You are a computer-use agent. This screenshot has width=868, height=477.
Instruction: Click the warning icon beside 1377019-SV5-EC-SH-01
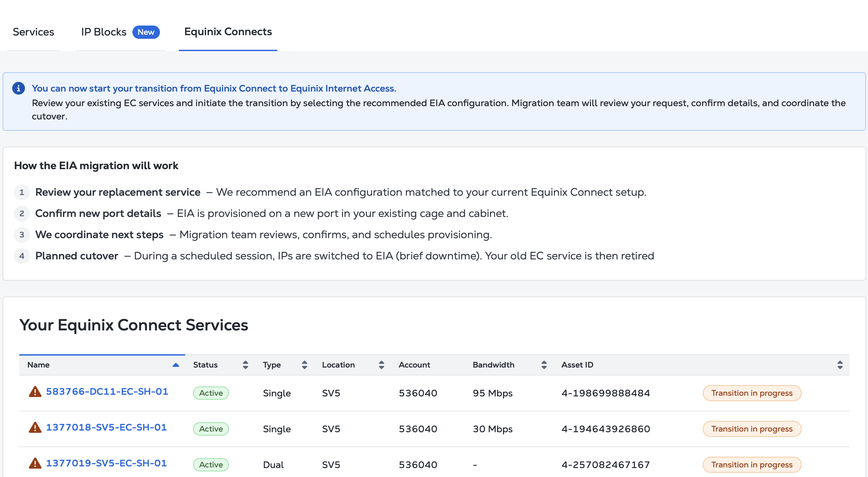[35, 463]
